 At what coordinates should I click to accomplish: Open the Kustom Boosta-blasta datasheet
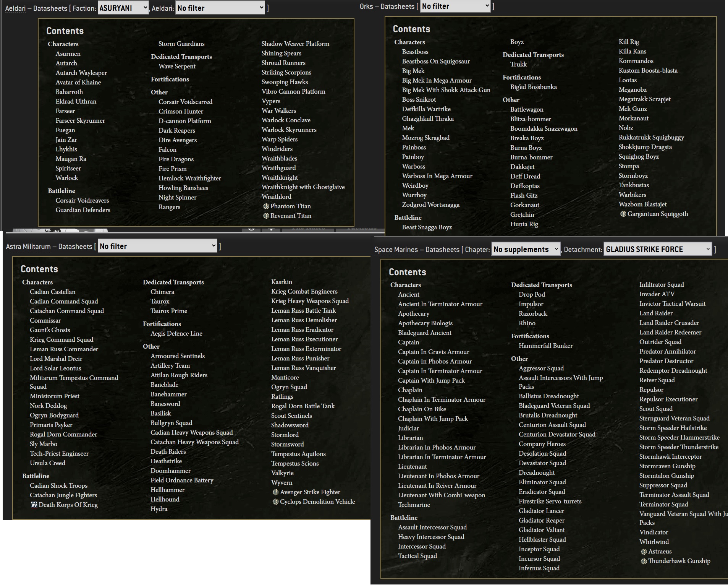coord(648,70)
